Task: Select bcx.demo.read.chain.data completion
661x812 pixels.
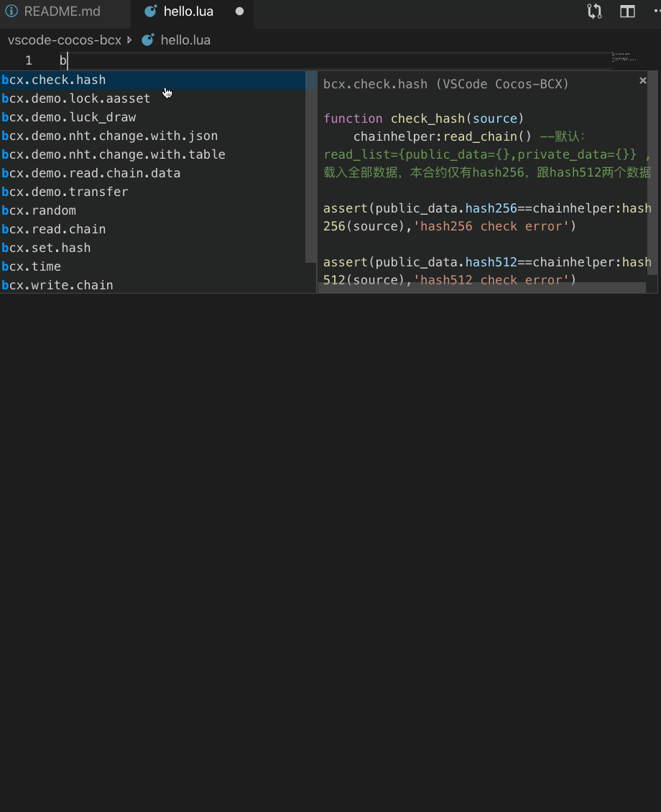Action: [x=152, y=173]
